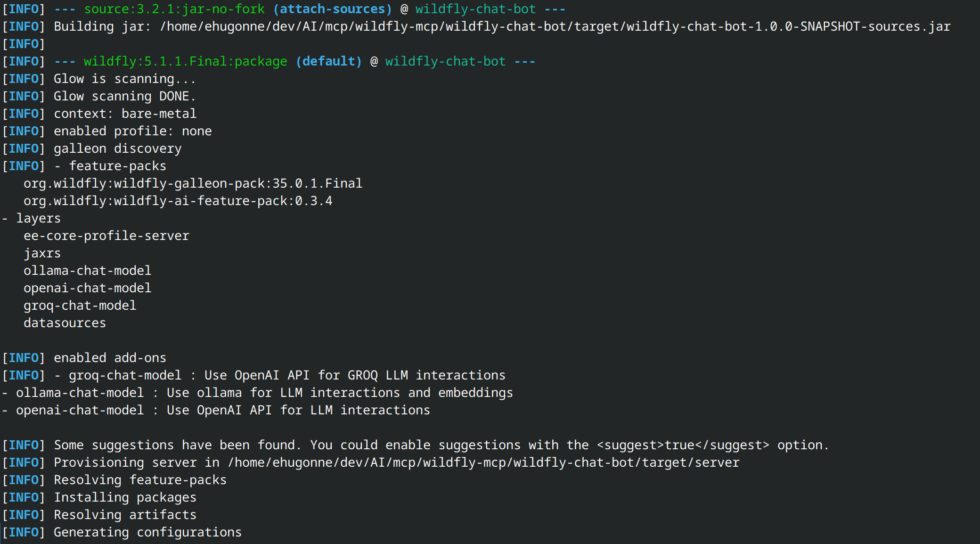Click the jaxrs layer entry
This screenshot has height=544, width=980.
[42, 254]
